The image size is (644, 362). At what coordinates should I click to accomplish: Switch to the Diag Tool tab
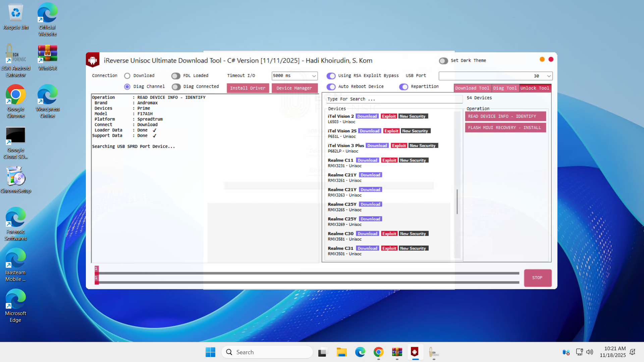(x=505, y=88)
